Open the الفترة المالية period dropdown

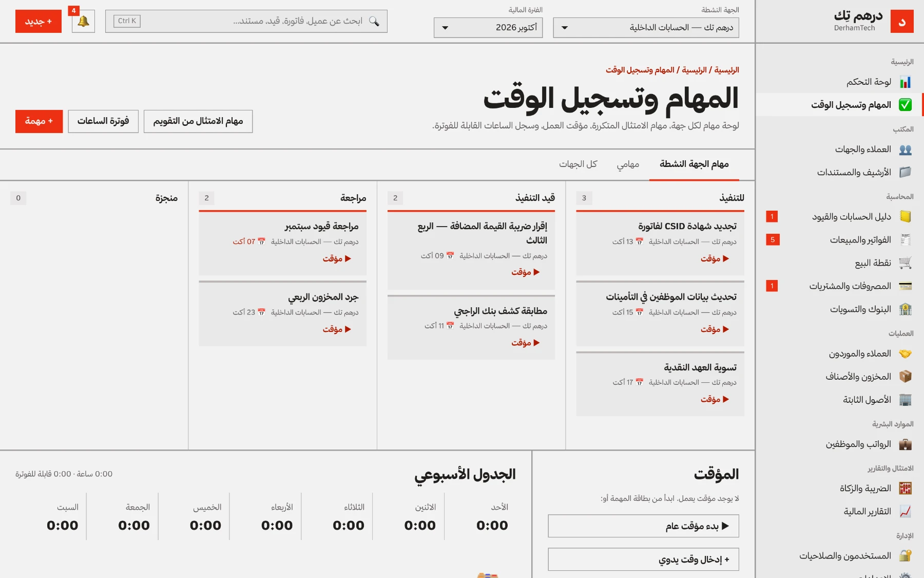pyautogui.click(x=488, y=28)
